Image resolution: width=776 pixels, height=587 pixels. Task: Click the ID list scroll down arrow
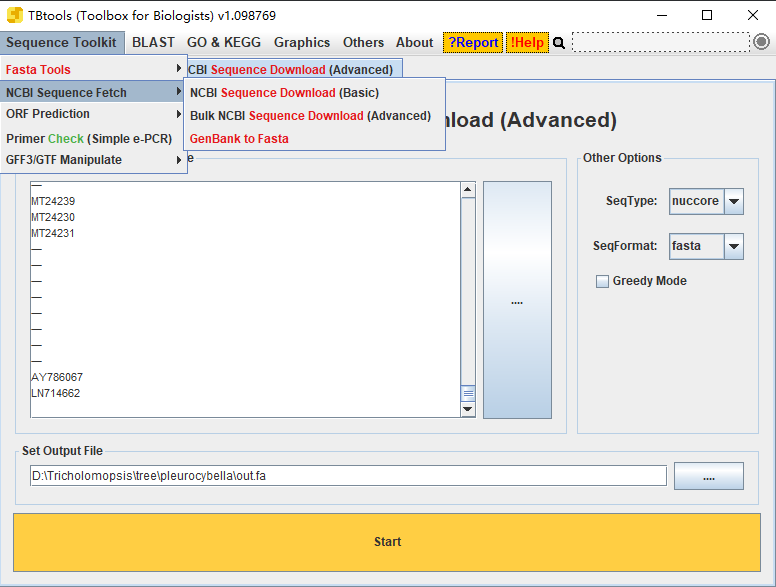tap(468, 409)
